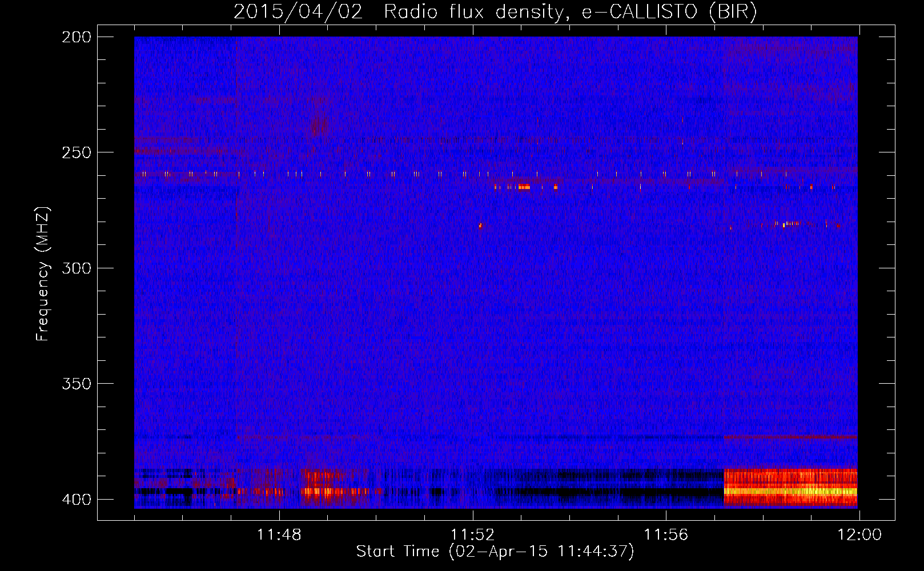
Task: Click the bright yellow burst band near 400 MHz
Action: 790,491
